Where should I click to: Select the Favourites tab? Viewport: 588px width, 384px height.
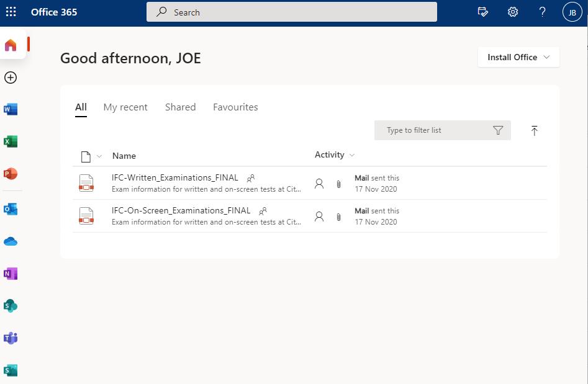point(235,107)
